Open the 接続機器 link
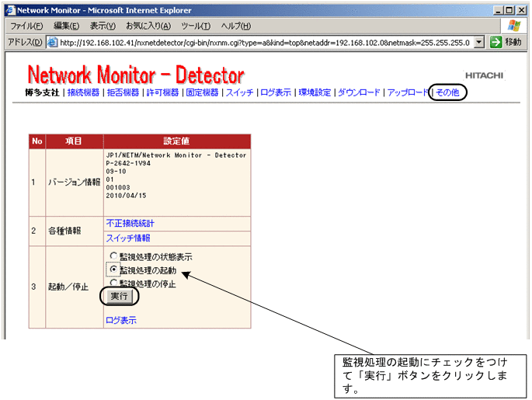 [x=83, y=92]
